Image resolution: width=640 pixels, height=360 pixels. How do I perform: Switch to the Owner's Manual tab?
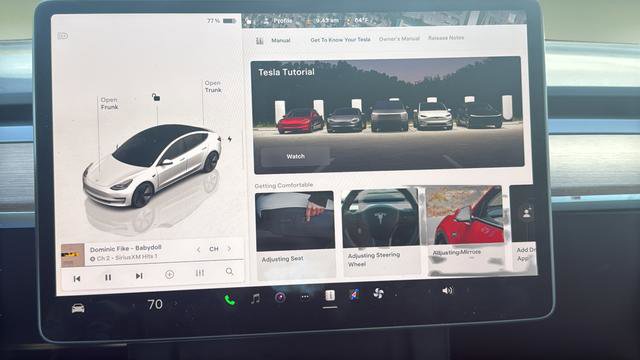399,39
